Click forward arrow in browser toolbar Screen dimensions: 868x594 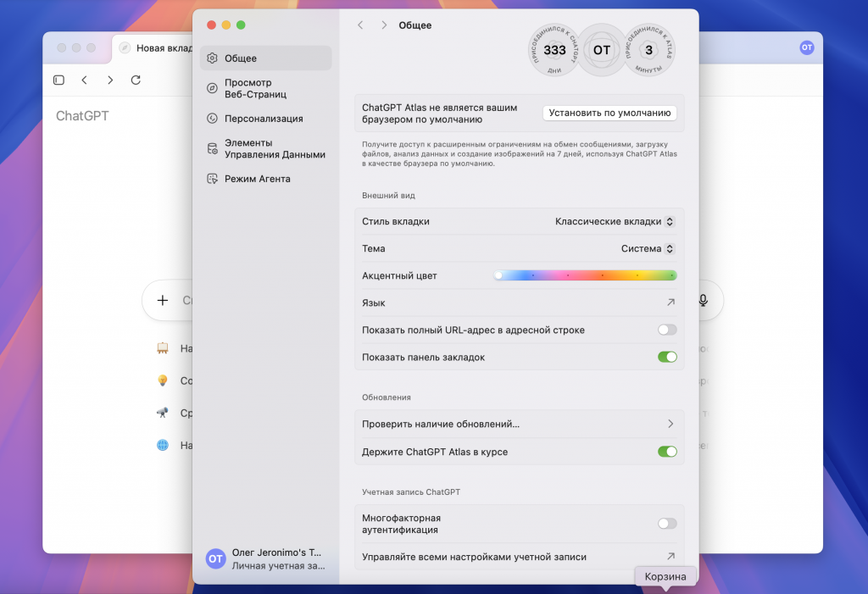(110, 80)
